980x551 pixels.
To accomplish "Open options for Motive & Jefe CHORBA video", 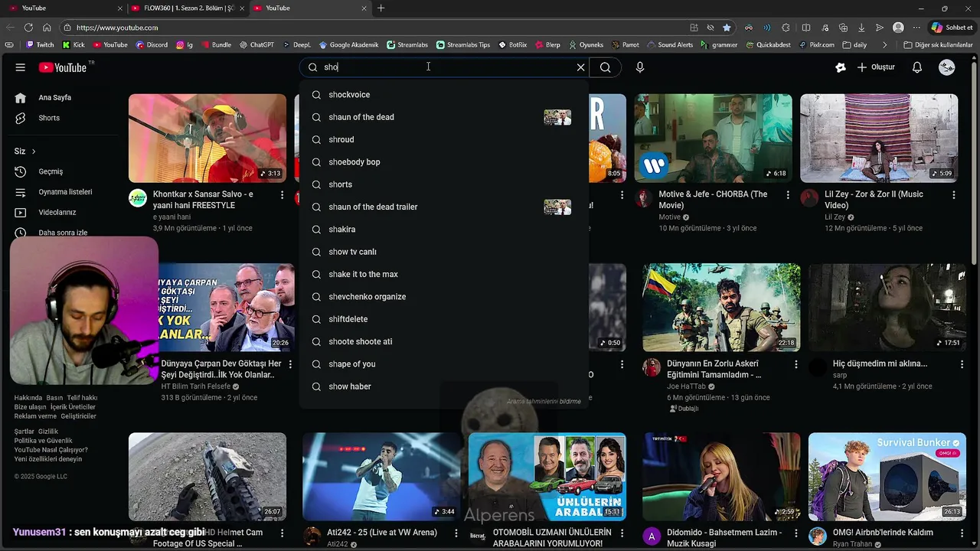I will tap(788, 195).
